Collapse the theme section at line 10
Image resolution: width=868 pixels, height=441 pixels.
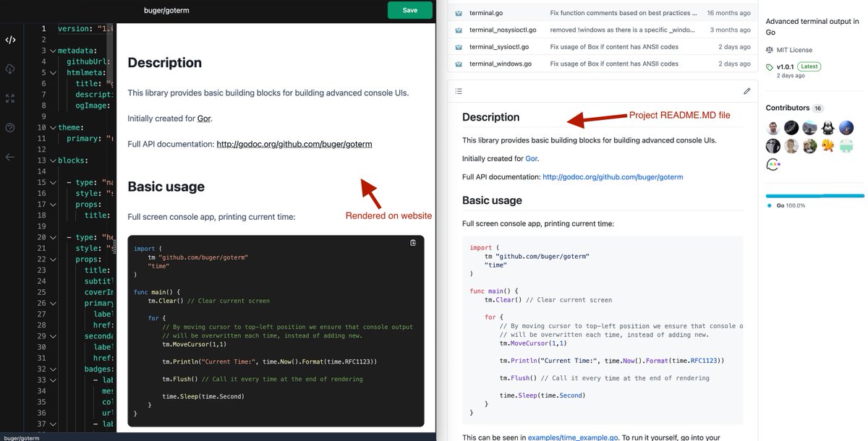tap(53, 128)
